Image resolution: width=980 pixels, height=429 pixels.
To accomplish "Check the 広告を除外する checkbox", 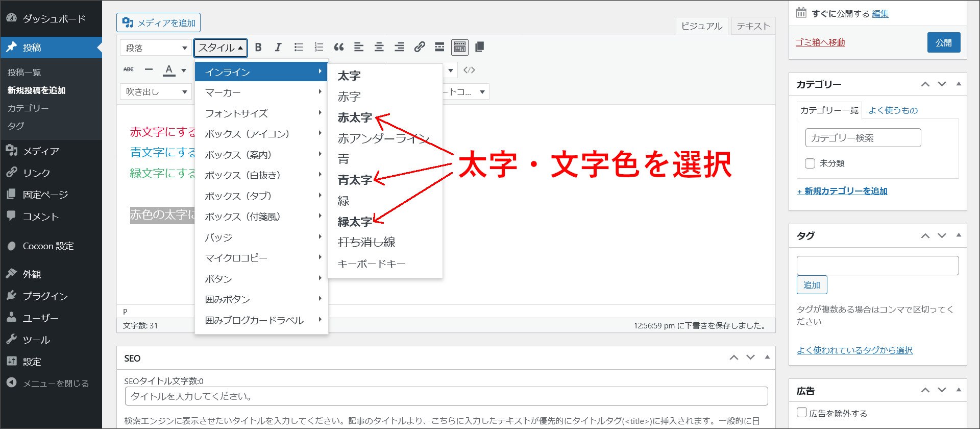I will point(802,413).
